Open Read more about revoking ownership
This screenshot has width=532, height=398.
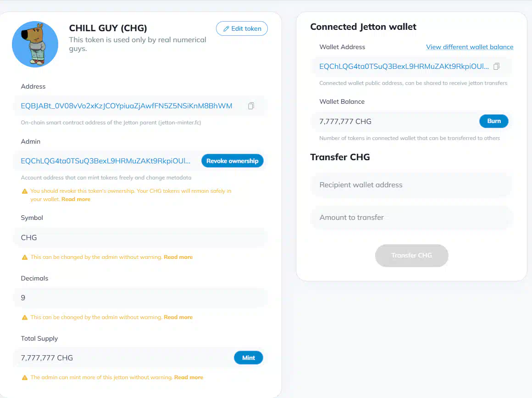[x=76, y=199]
